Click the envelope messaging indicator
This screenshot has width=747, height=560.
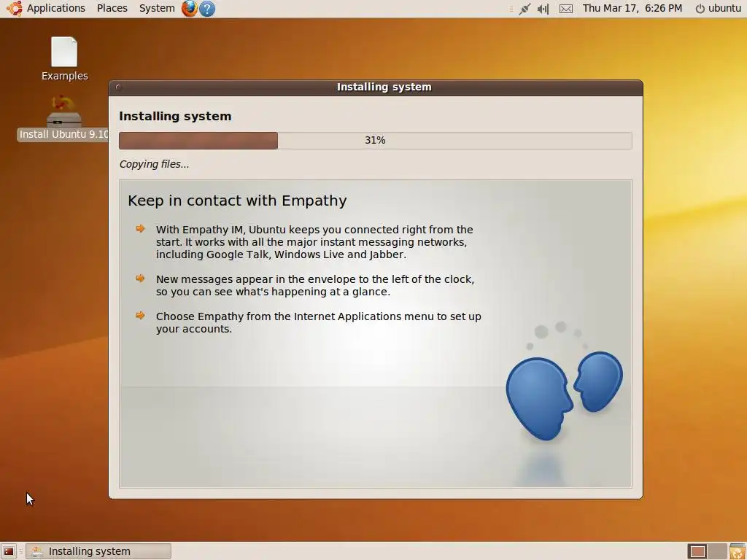click(566, 9)
